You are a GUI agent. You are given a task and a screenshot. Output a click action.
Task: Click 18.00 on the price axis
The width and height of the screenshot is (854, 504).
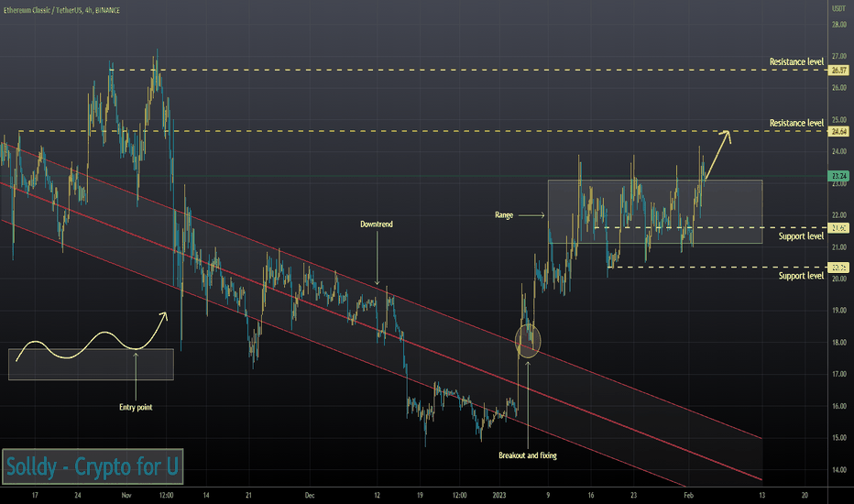coord(838,343)
